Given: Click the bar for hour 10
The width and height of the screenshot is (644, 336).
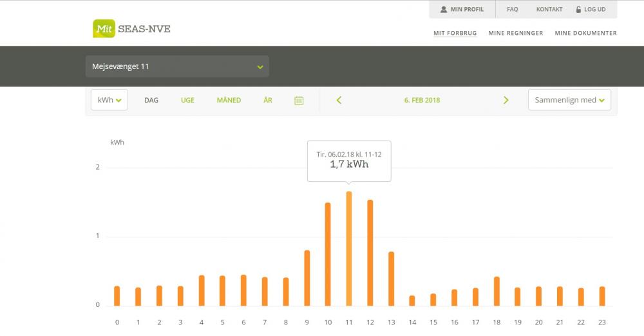Looking at the screenshot, I should [x=328, y=254].
